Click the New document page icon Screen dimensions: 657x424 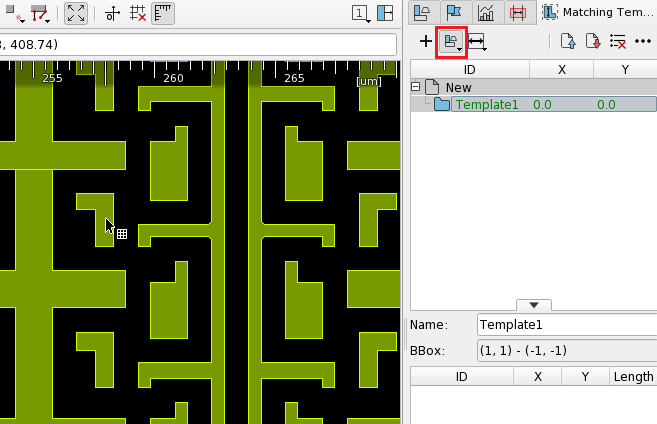pos(432,87)
